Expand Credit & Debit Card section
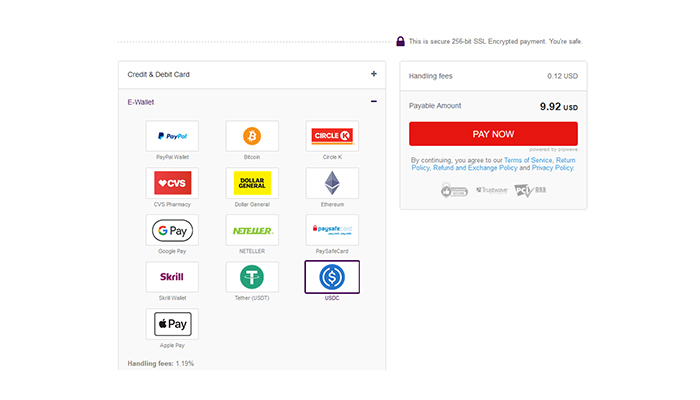 pyautogui.click(x=252, y=75)
